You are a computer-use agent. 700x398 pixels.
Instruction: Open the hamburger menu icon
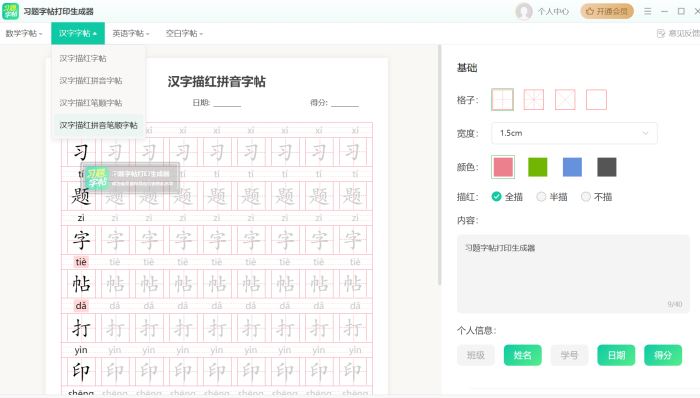(x=647, y=11)
